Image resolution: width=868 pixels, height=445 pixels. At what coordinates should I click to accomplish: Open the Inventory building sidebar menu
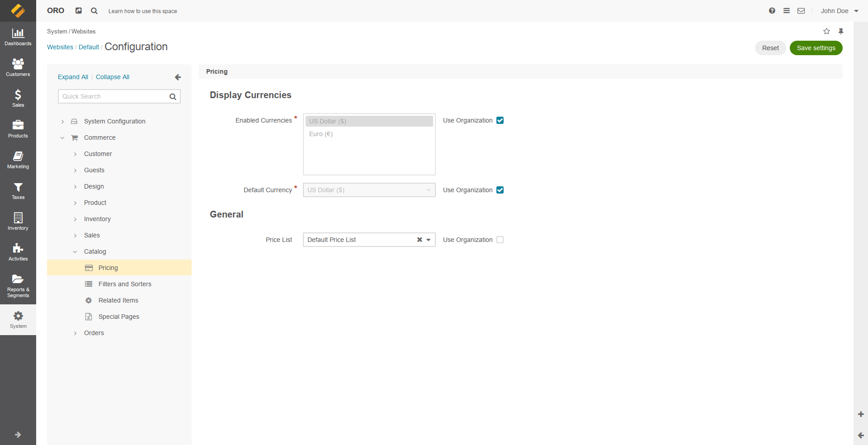18,222
